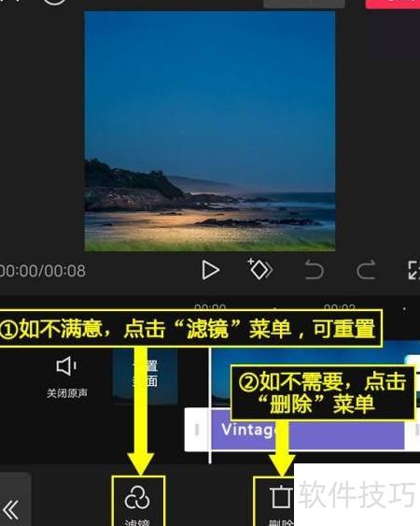Viewport: 420px width, 526px height.
Task: Tap the red export button at top
Action: pos(393,4)
